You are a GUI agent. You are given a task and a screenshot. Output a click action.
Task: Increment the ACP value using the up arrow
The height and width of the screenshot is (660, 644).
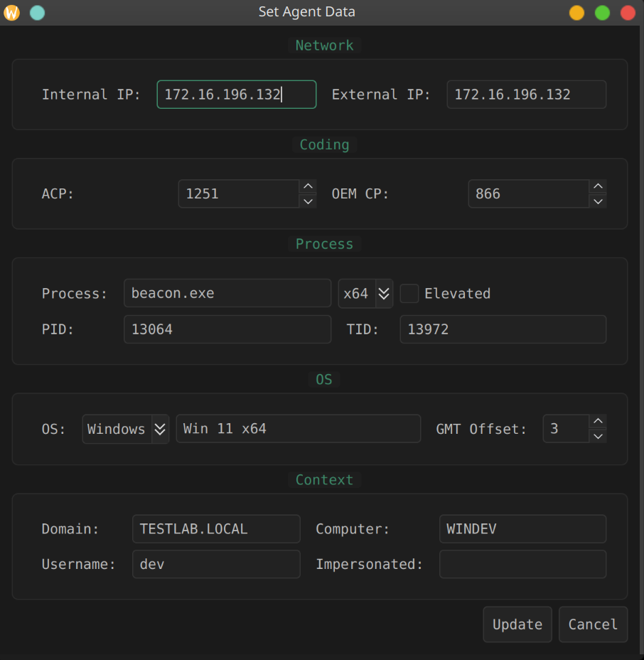(307, 187)
